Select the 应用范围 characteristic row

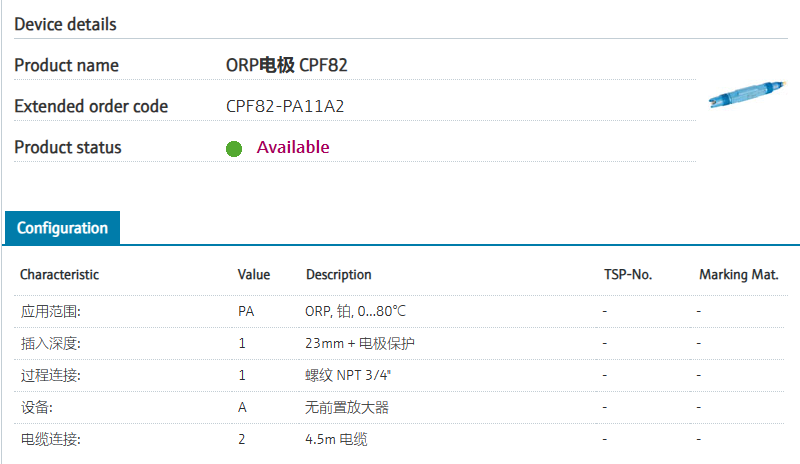(399, 311)
